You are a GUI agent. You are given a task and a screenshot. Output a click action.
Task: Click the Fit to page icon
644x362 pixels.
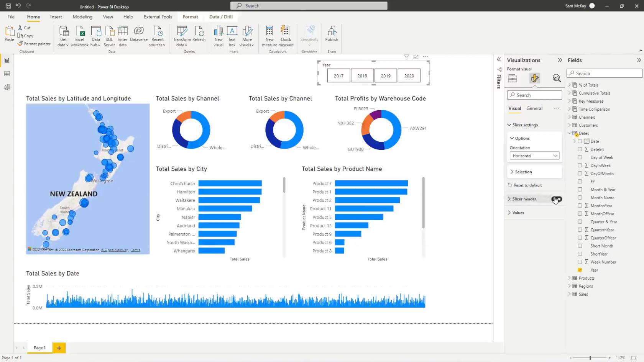[x=634, y=358]
